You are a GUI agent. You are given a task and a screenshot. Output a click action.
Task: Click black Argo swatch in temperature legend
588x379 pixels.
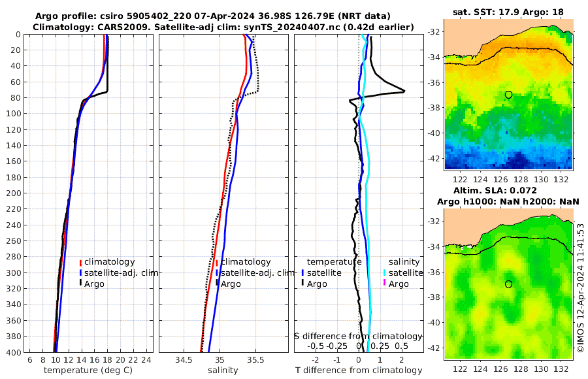click(80, 283)
